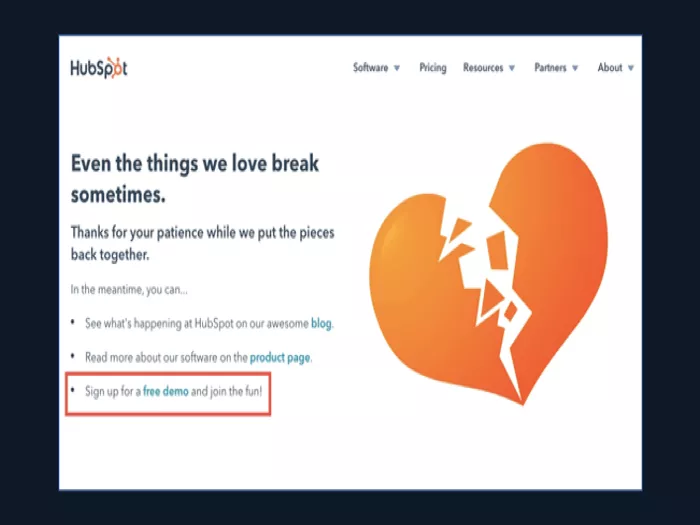Image resolution: width=700 pixels, height=525 pixels.
Task: Expand the Software dropdown arrow
Action: point(396,68)
